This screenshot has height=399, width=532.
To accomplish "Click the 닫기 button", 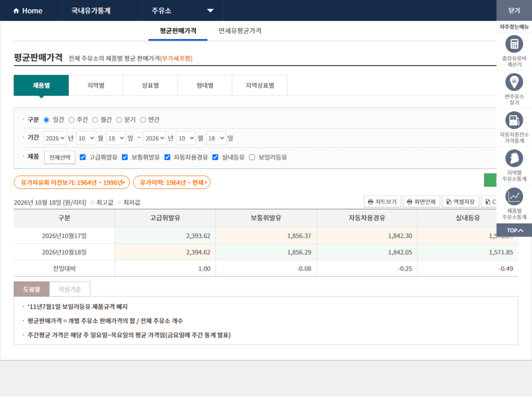I will pyautogui.click(x=514, y=10).
